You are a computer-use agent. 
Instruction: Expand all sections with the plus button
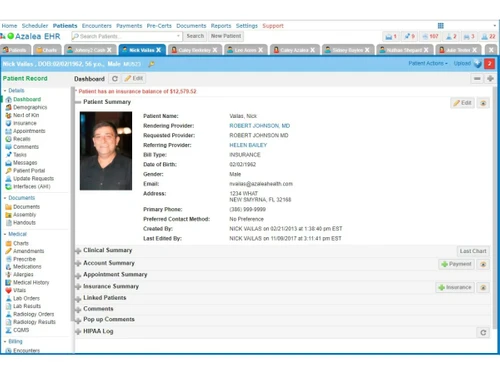[490, 79]
